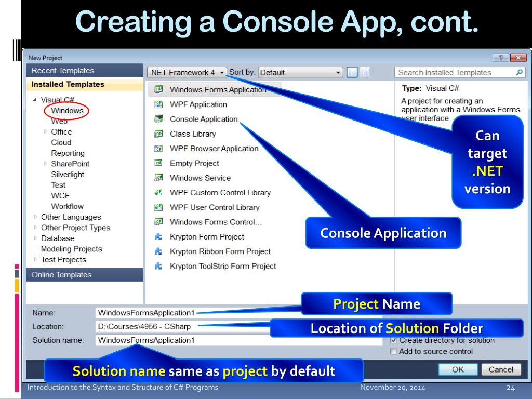Screen dimensions: 532x399
Task: Open the Online Templates section
Action: [x=85, y=275]
